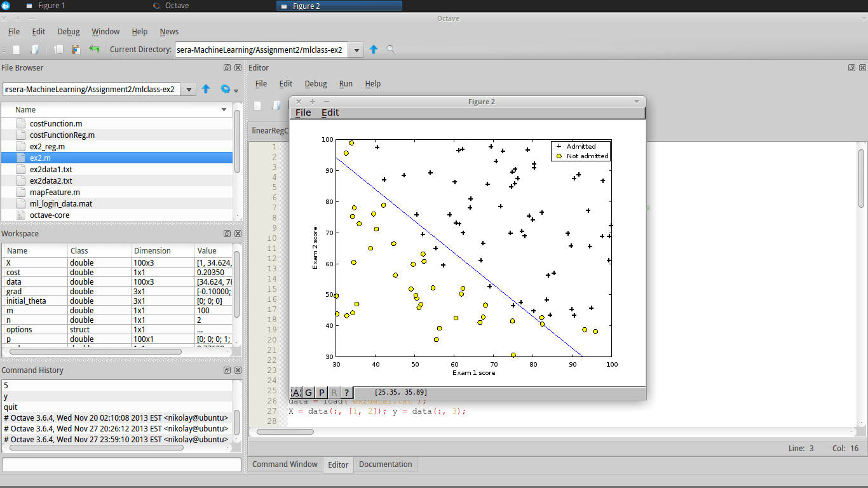Image resolution: width=868 pixels, height=488 pixels.
Task: Click Name column sort arrow in File Browser
Action: pyautogui.click(x=224, y=110)
